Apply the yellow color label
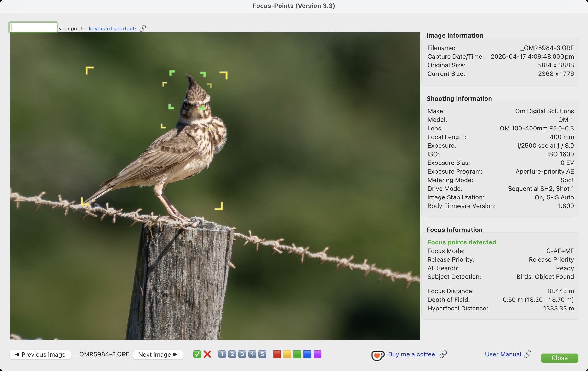The image size is (588, 371). point(287,354)
